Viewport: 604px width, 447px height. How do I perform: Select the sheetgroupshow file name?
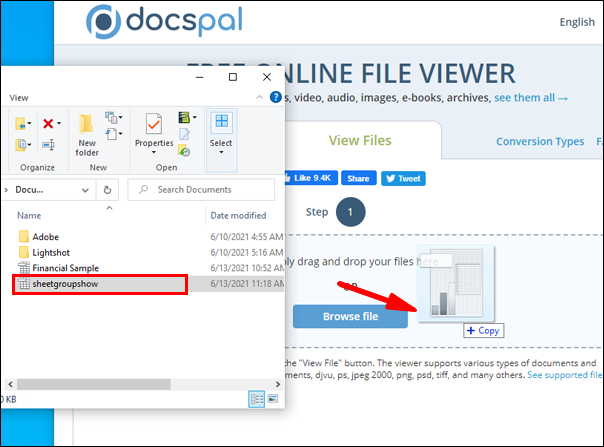point(65,284)
